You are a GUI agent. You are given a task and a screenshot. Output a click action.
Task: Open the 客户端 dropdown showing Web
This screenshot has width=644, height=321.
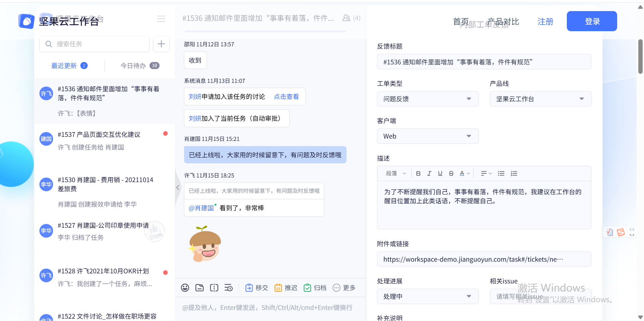pos(428,136)
